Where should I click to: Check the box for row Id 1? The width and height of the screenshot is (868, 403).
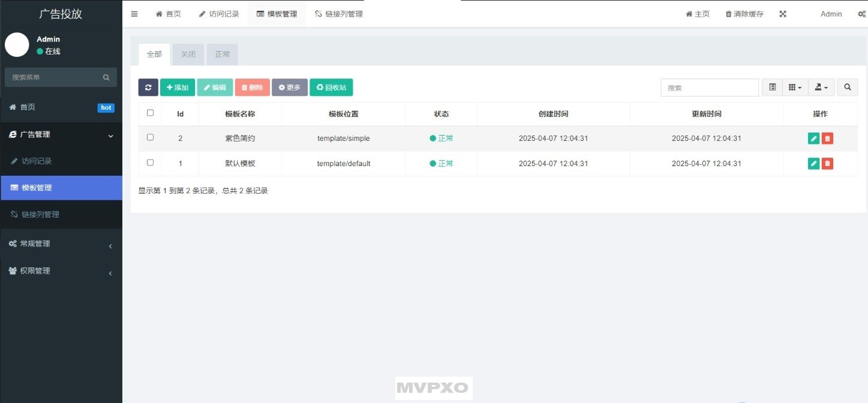[x=150, y=163]
